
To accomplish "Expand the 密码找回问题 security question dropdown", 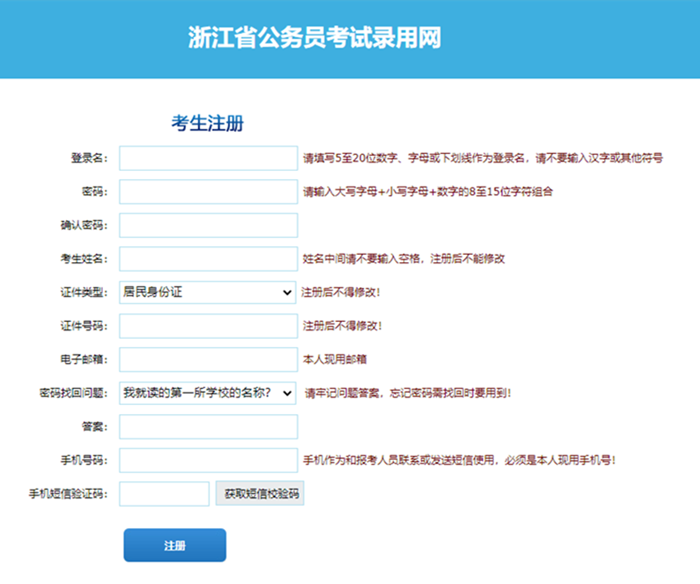I will 208,393.
